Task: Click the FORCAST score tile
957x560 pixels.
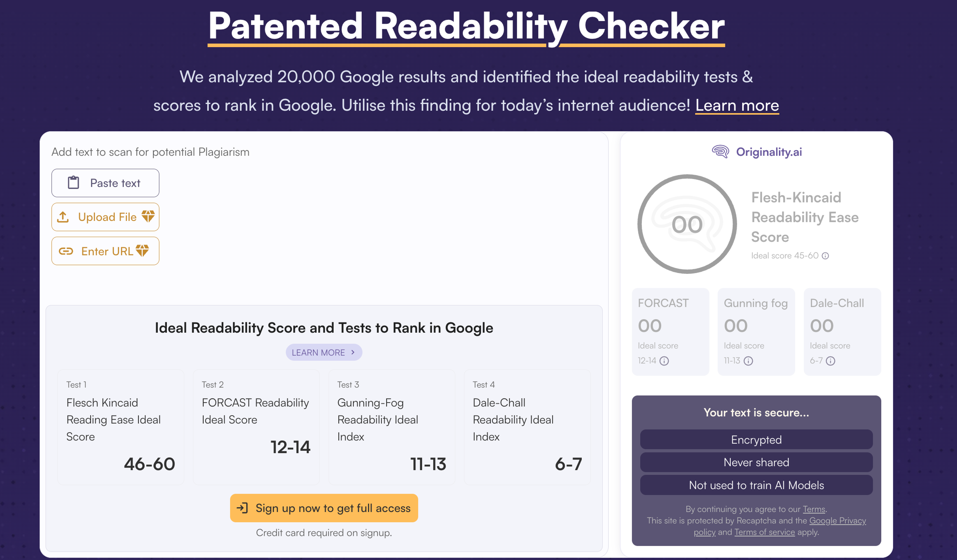Action: pos(671,332)
